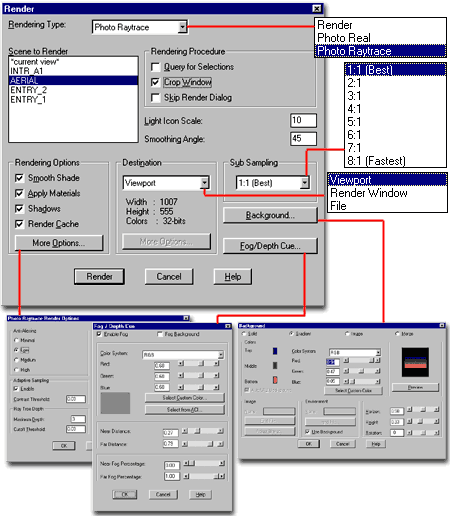Click the Top color swatch in Background
Viewport: 450px width, 516px height.
click(x=275, y=351)
